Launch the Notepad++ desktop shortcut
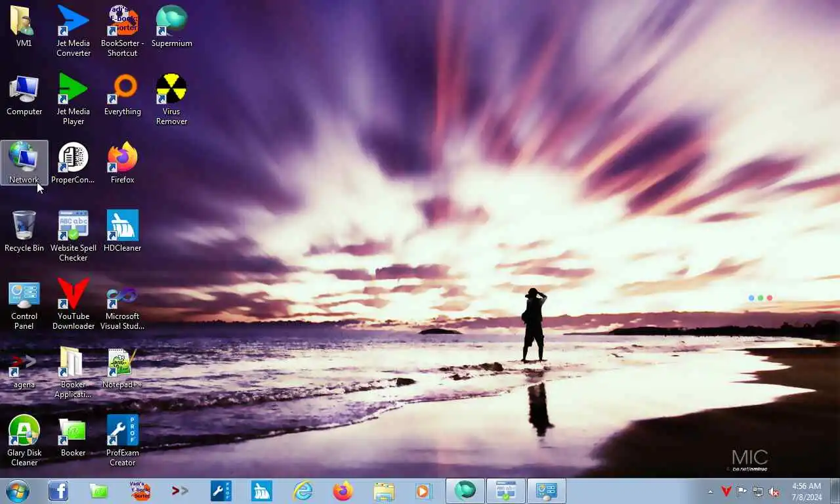 point(123,367)
